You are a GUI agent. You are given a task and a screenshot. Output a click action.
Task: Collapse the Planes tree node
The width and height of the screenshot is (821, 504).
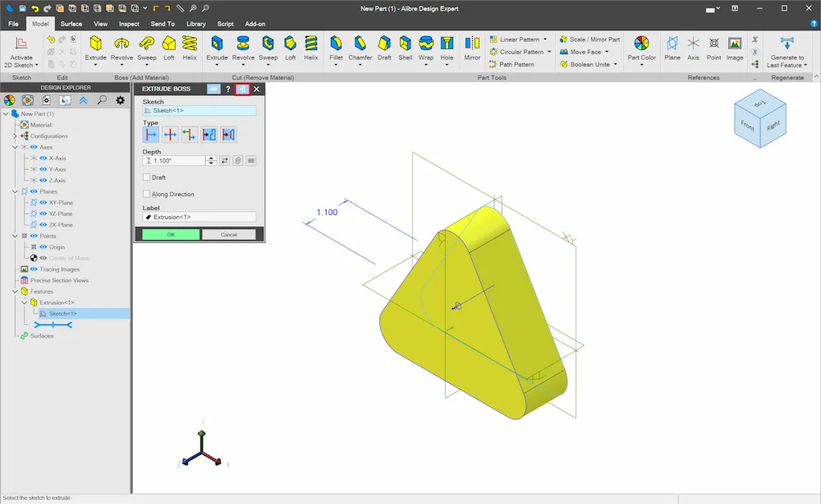click(15, 191)
